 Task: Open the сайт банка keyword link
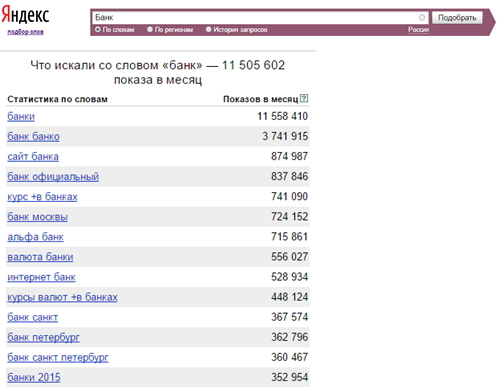coord(33,156)
